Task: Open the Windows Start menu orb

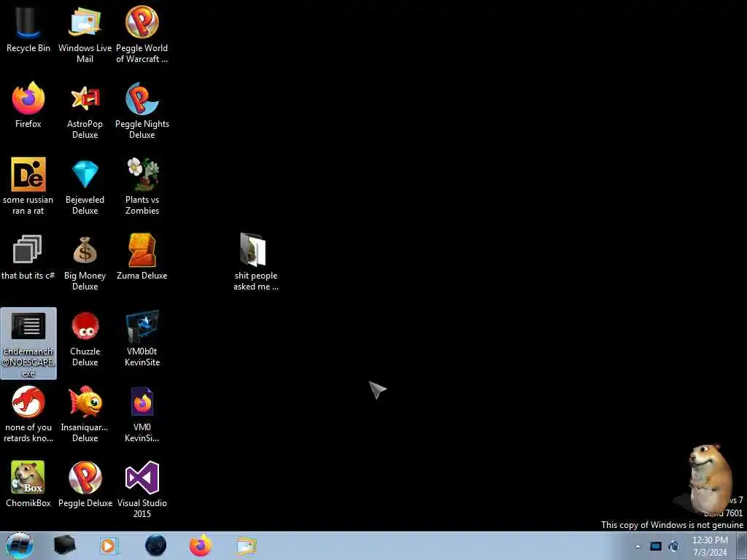Action: (20, 545)
